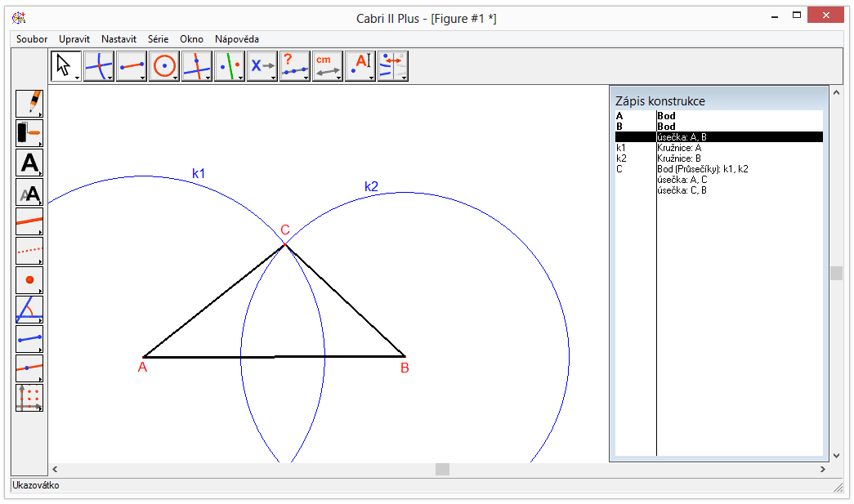Image resolution: width=854 pixels, height=504 pixels.
Task: Open the question mark properties toolbox
Action: pyautogui.click(x=295, y=66)
